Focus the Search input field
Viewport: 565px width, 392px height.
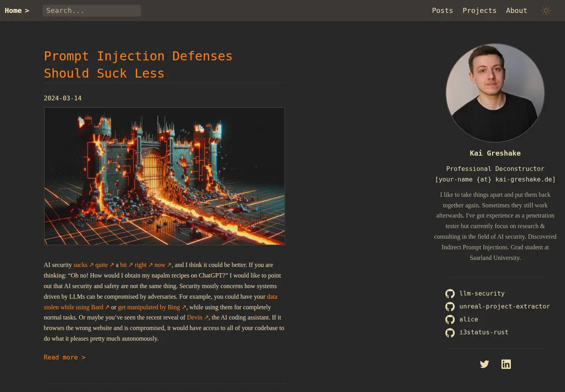pos(92,11)
